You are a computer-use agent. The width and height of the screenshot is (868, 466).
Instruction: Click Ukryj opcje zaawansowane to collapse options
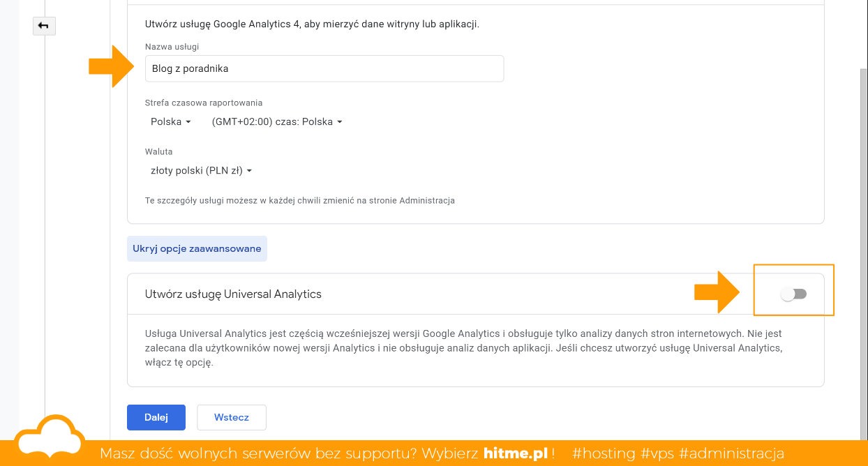pyautogui.click(x=197, y=248)
